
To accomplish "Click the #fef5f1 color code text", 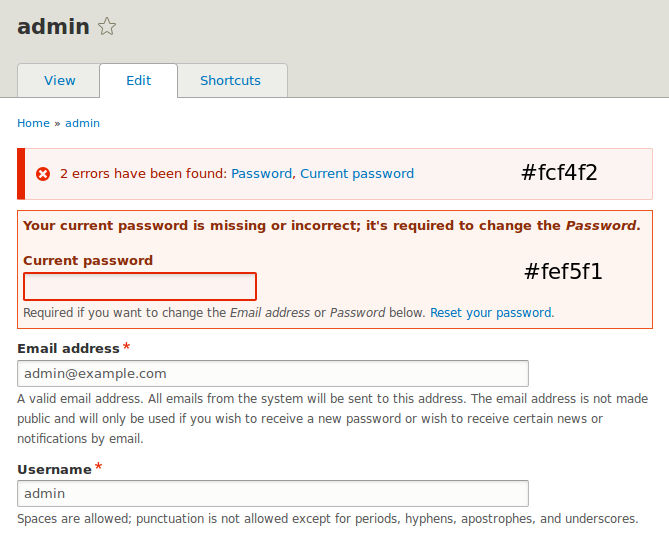I will tap(563, 271).
